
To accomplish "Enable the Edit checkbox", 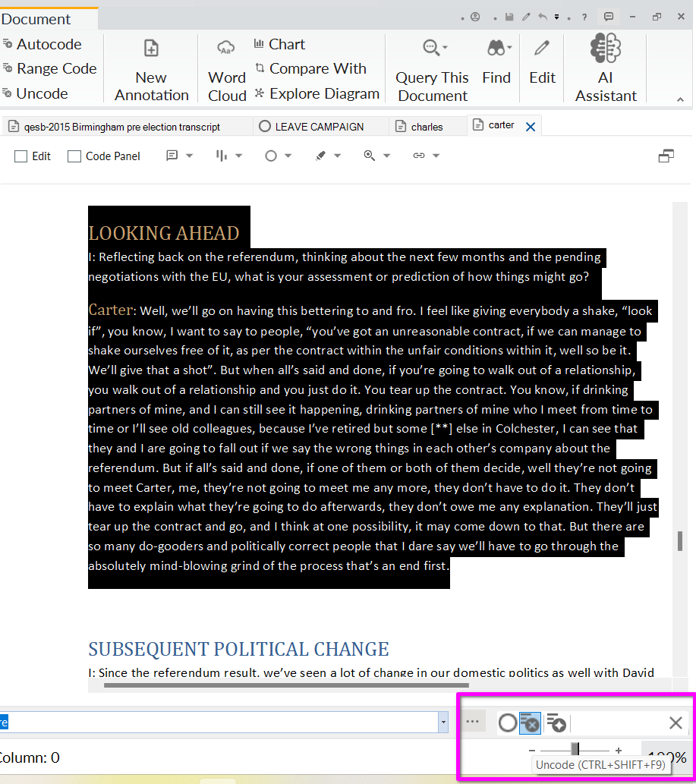I will (x=21, y=156).
